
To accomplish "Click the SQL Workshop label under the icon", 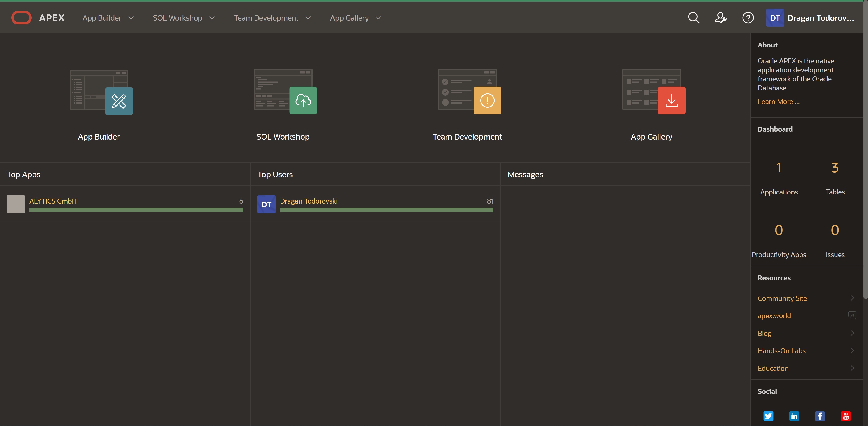I will (x=283, y=137).
